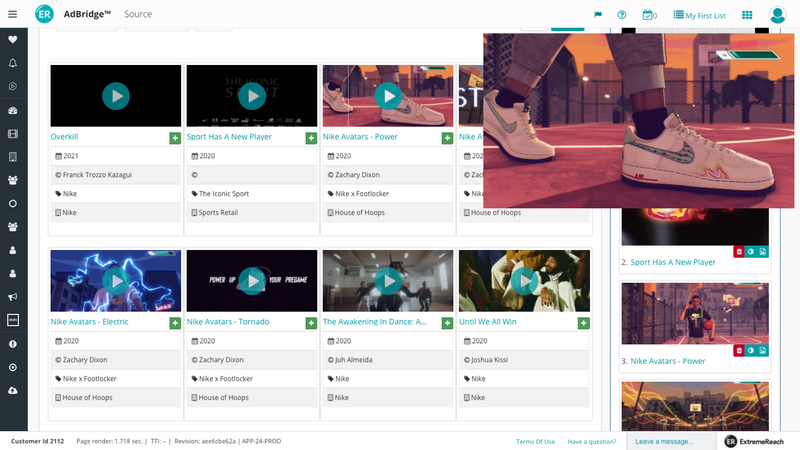Play the Overkill video
Image resolution: width=800 pixels, height=450 pixels.
[x=116, y=96]
